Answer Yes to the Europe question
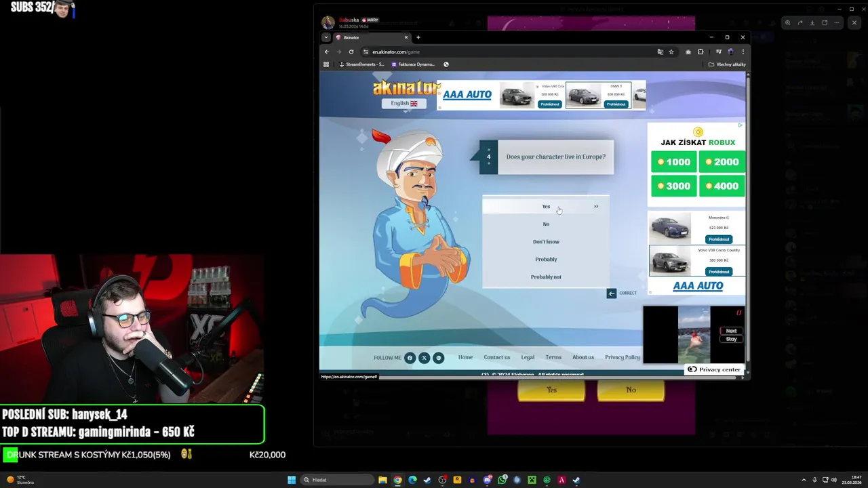Viewport: 868px width, 488px height. (x=546, y=206)
